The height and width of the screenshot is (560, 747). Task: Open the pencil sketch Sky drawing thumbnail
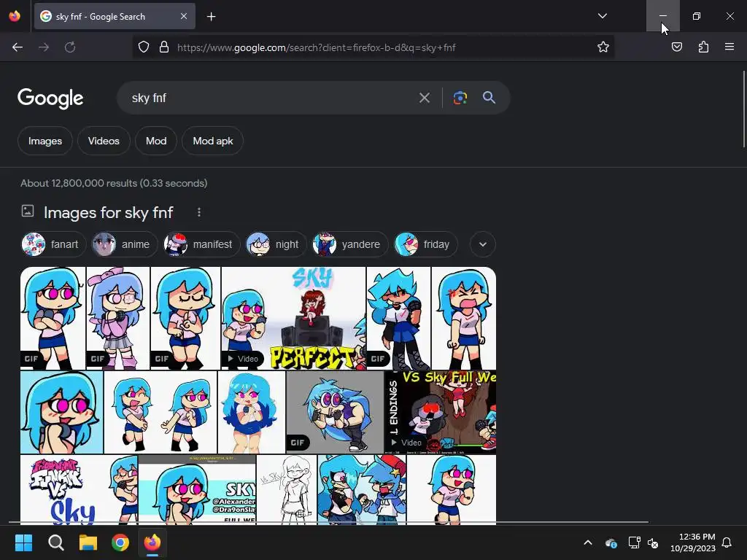point(287,490)
